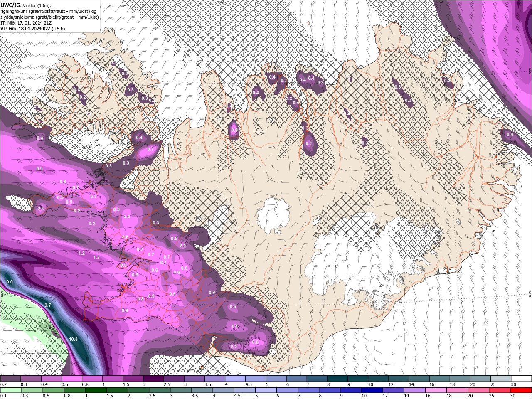Click snow legend swatch between 2 and 2.5
The width and height of the screenshot is (532, 399).
153,379
